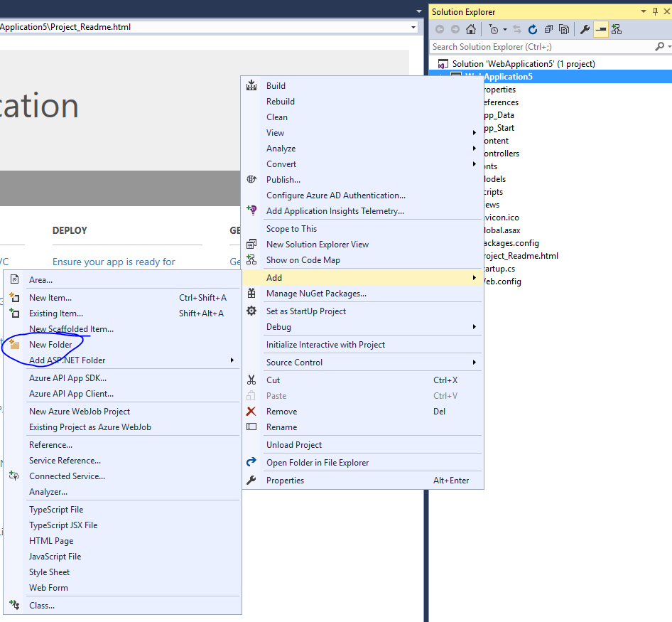Click the Home icon in Solution Explorer toolbar
Viewport: 672px width, 622px height.
point(470,28)
